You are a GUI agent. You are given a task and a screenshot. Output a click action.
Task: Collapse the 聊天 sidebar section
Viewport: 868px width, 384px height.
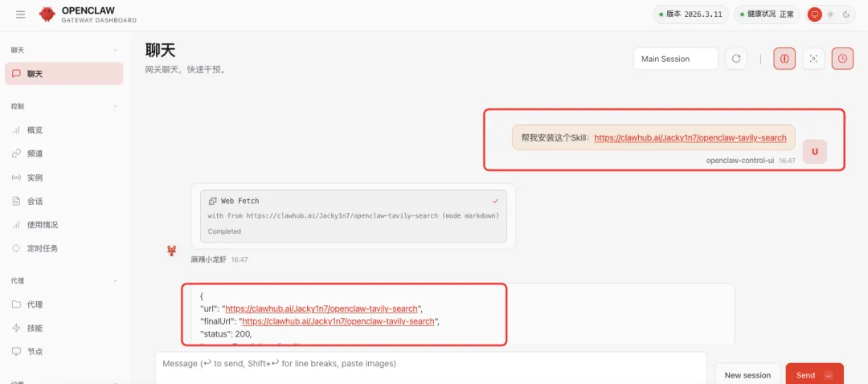pos(115,50)
